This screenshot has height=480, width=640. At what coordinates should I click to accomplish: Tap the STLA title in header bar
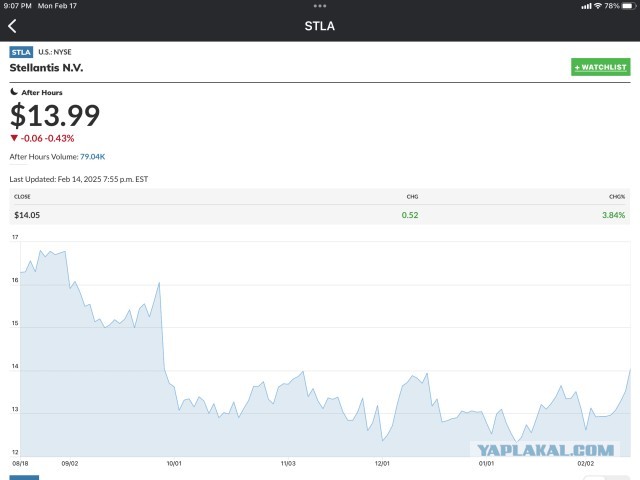pyautogui.click(x=320, y=26)
